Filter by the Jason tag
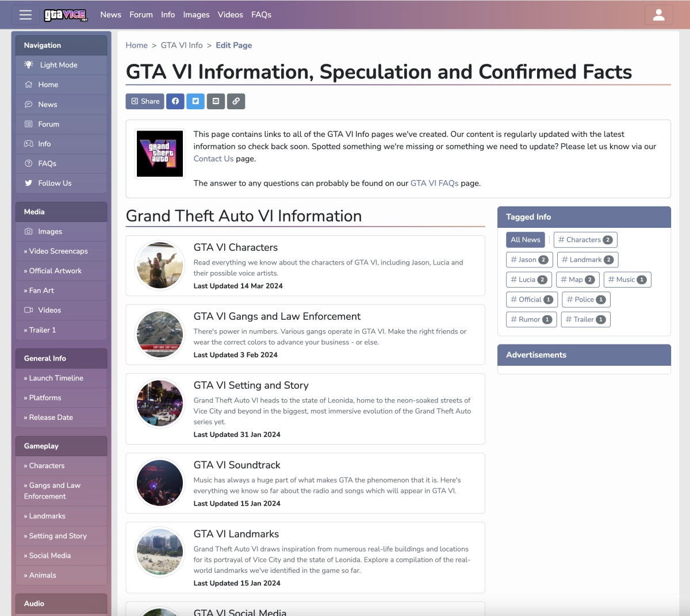This screenshot has width=690, height=616. [x=530, y=260]
